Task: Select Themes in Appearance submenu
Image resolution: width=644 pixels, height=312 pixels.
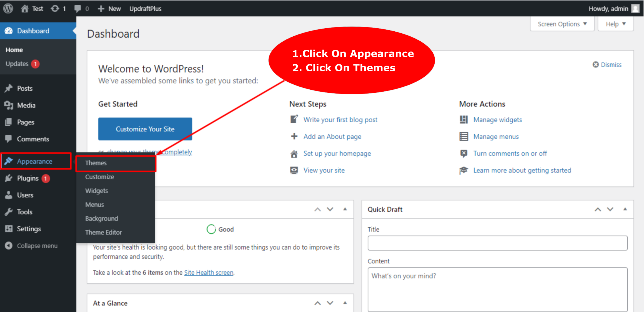Action: click(96, 163)
